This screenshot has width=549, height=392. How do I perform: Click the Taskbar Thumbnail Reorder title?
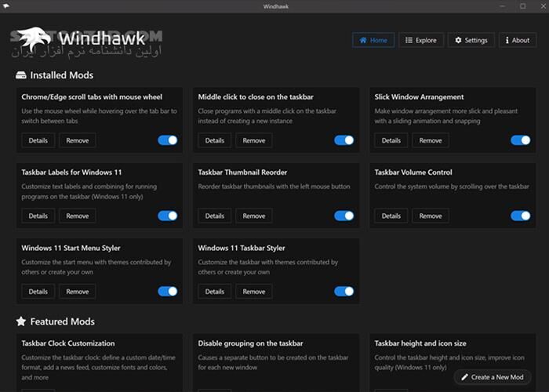[242, 172]
